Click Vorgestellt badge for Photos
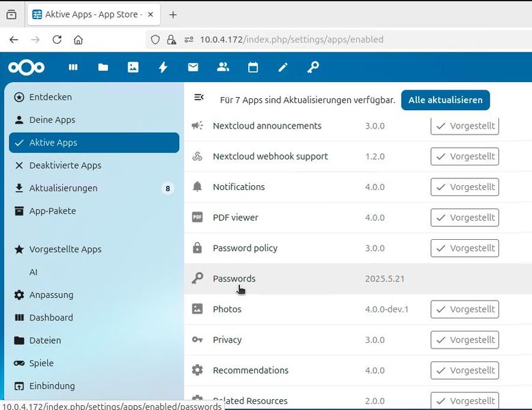 (x=465, y=309)
